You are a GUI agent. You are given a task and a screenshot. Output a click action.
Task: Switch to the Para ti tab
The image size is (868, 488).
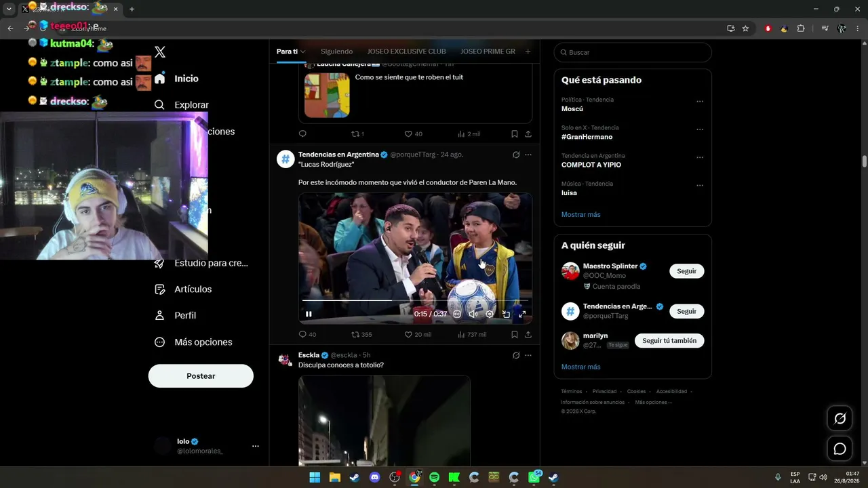click(291, 52)
